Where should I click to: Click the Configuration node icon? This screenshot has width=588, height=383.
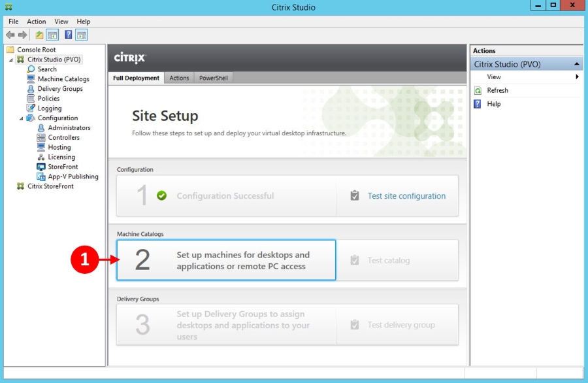(x=31, y=118)
